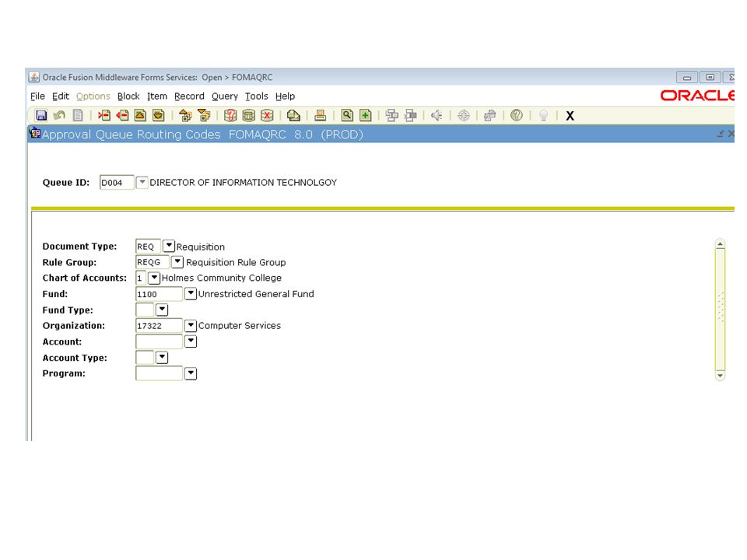Click the Workflow release icon
The image size is (747, 560).
click(x=410, y=115)
